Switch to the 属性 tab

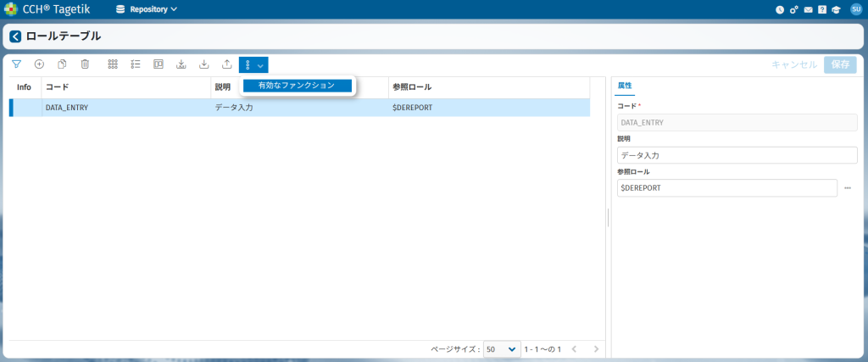[625, 86]
